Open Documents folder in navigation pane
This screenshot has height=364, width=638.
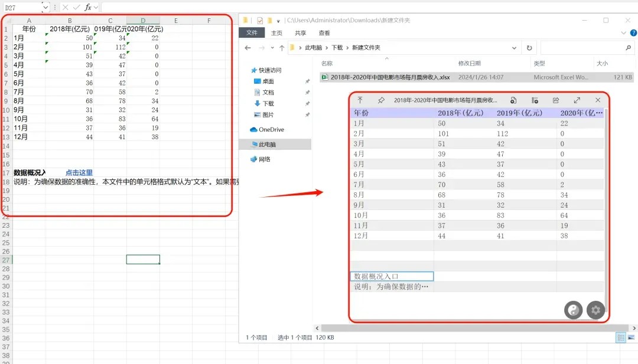(x=263, y=92)
